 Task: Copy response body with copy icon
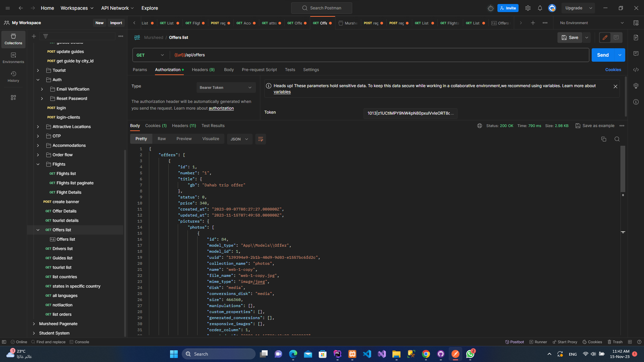pos(604,139)
